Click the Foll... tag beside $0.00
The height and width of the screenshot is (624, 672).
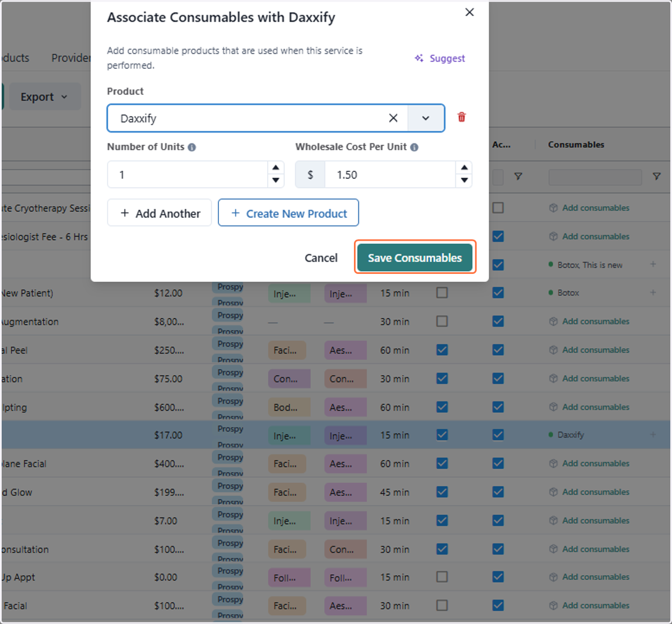coord(289,578)
